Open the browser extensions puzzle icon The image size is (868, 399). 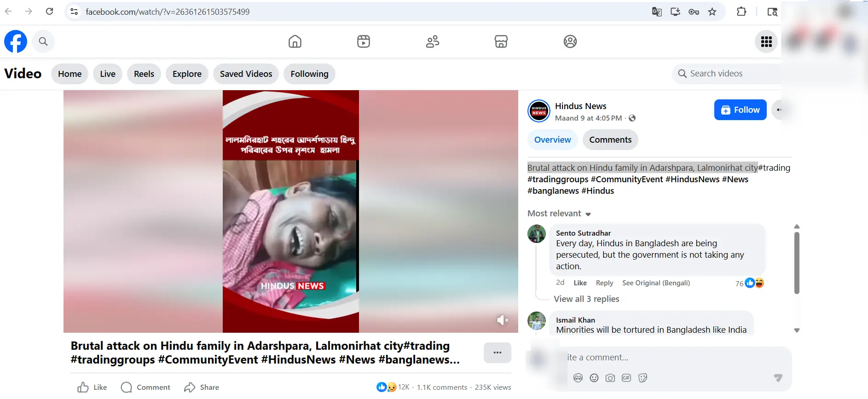tap(741, 12)
